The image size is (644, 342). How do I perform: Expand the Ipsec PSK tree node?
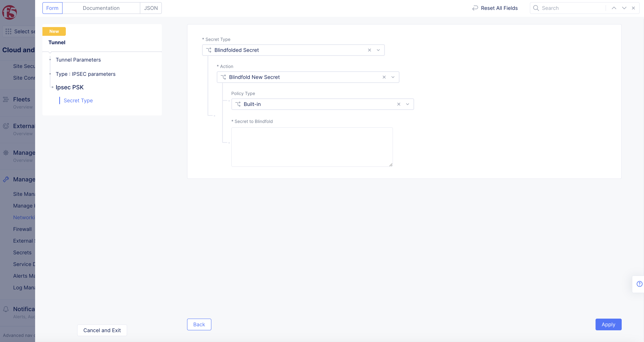(x=52, y=87)
